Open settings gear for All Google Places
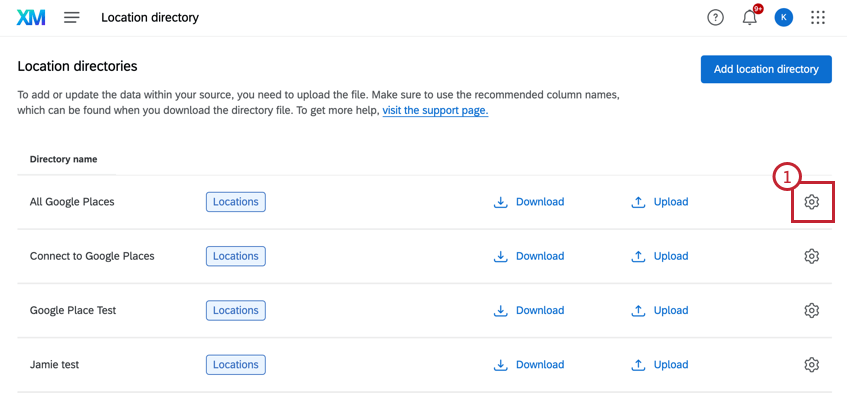The image size is (847, 393). click(811, 202)
